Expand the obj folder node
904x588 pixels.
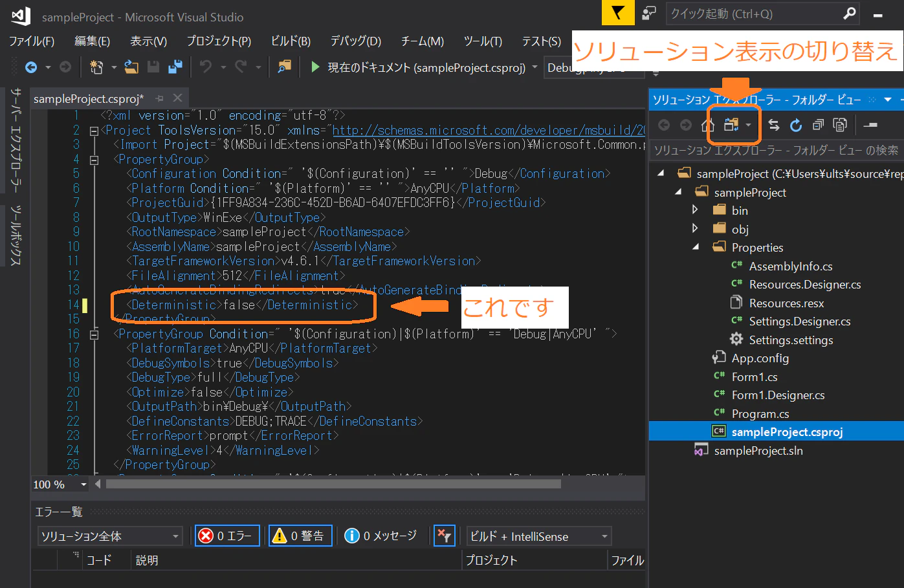coord(695,228)
